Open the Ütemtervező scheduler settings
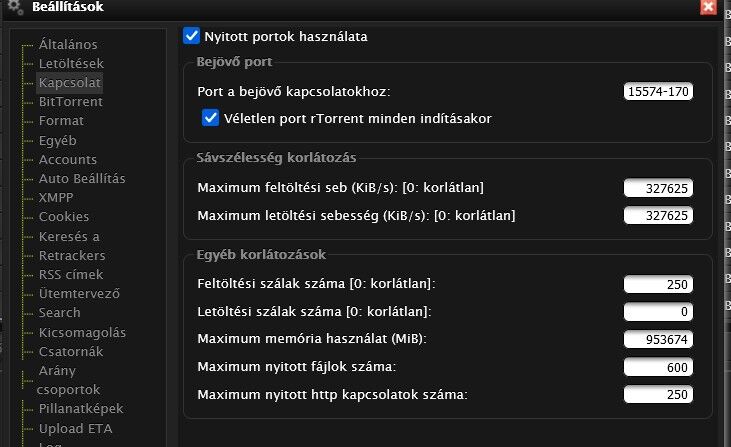Image resolution: width=731 pixels, height=447 pixels. tap(79, 294)
